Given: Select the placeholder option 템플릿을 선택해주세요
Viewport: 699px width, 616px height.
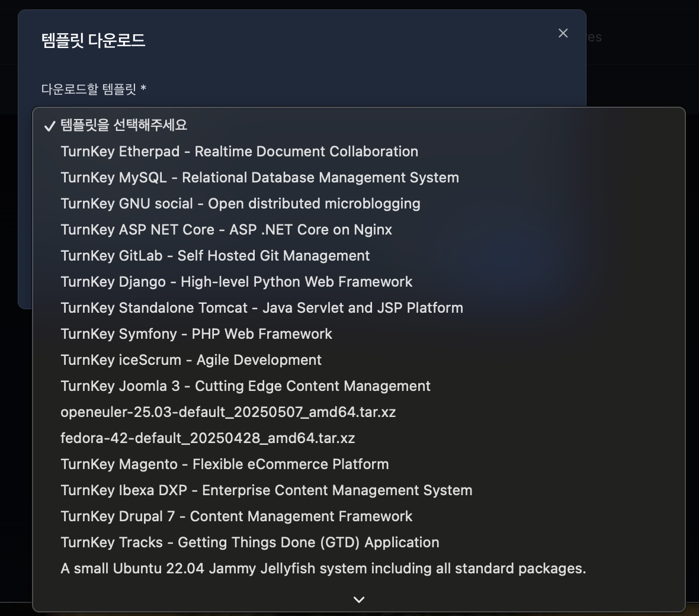Looking at the screenshot, I should [124, 125].
